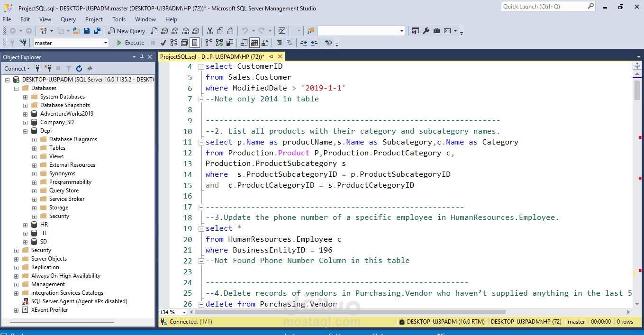Switch to Results to Text
The width and height of the screenshot is (644, 335).
(244, 43)
